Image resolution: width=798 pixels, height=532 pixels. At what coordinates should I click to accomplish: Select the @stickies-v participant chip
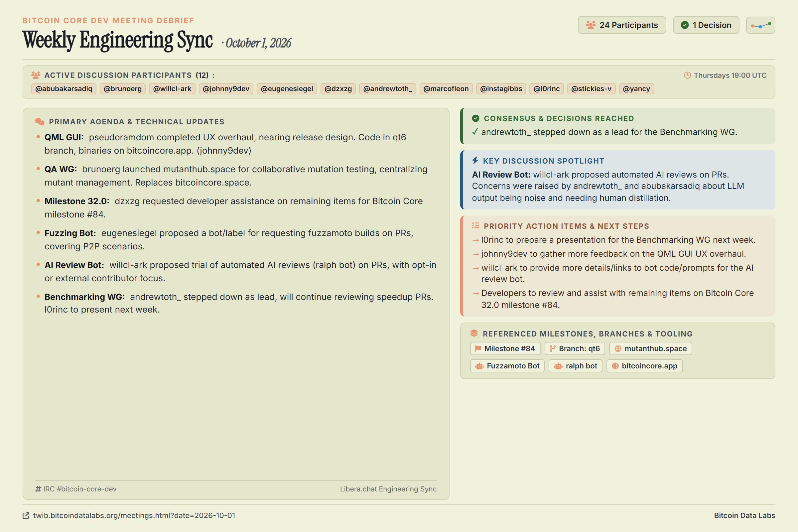(x=591, y=89)
